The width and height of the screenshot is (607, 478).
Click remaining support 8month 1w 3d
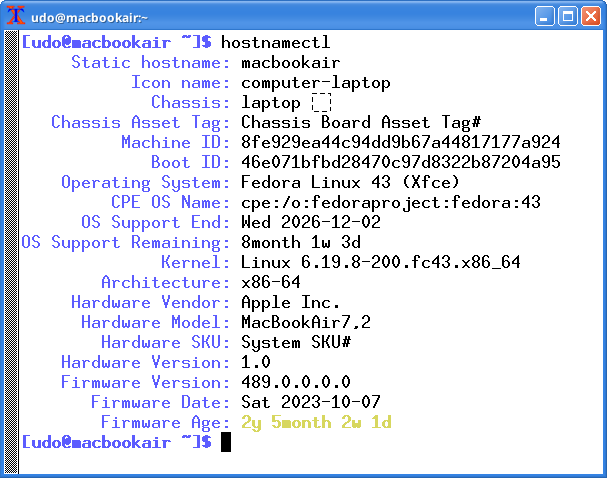[x=301, y=242]
